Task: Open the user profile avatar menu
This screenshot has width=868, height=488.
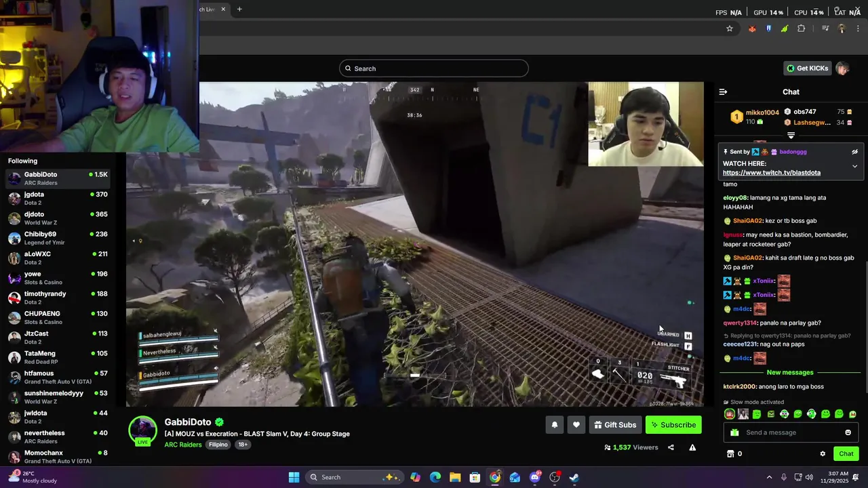Action: point(842,68)
